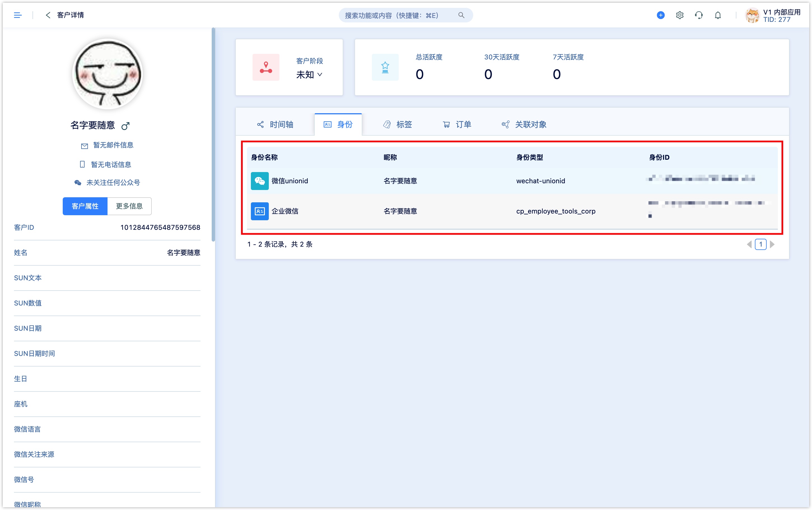
Task: Click the envelope email icon
Action: [84, 146]
